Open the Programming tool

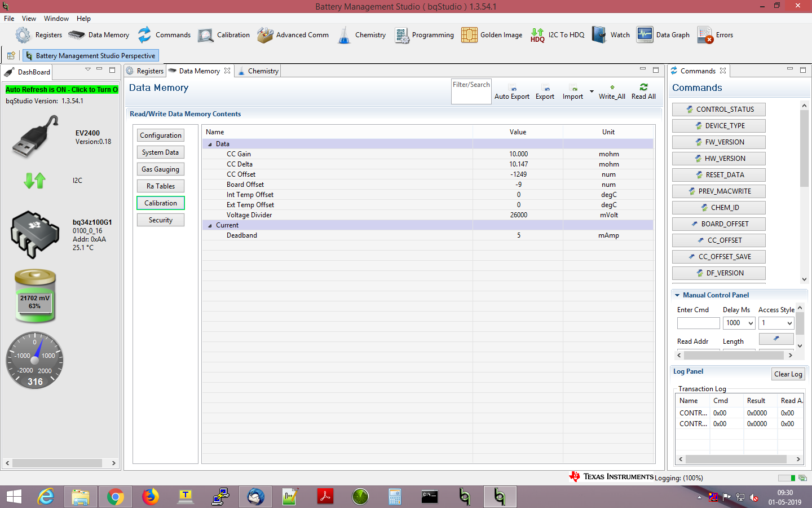click(424, 35)
